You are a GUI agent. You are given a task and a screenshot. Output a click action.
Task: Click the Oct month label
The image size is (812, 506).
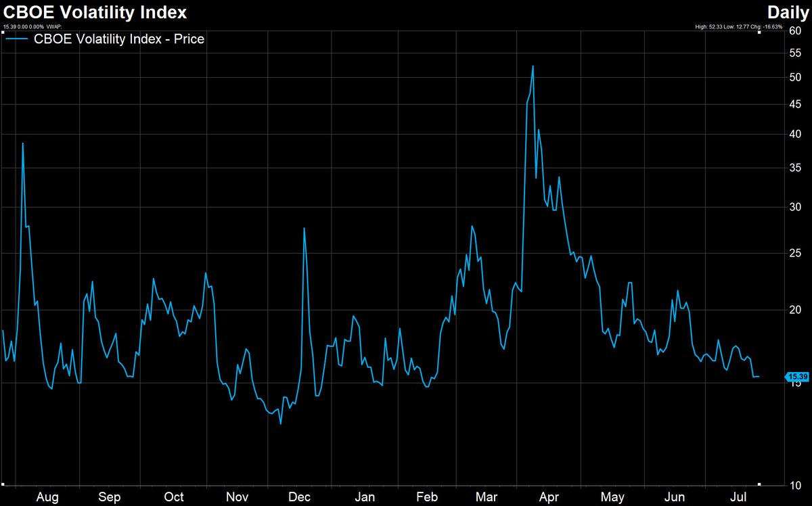[x=174, y=497]
